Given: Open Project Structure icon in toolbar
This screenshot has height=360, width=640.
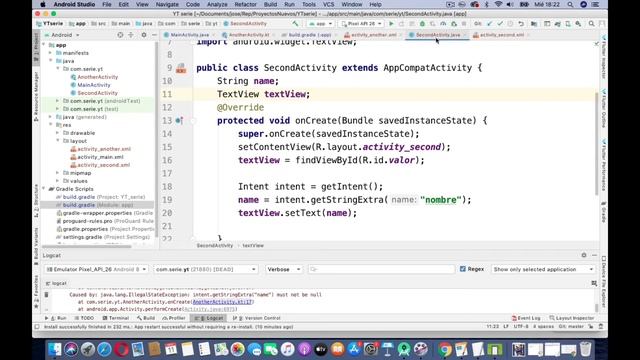Looking at the screenshot, I should click(534, 24).
